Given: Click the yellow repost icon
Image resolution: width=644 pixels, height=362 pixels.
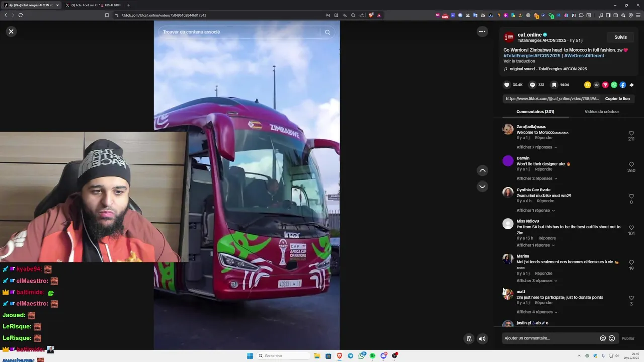Looking at the screenshot, I should tap(587, 85).
